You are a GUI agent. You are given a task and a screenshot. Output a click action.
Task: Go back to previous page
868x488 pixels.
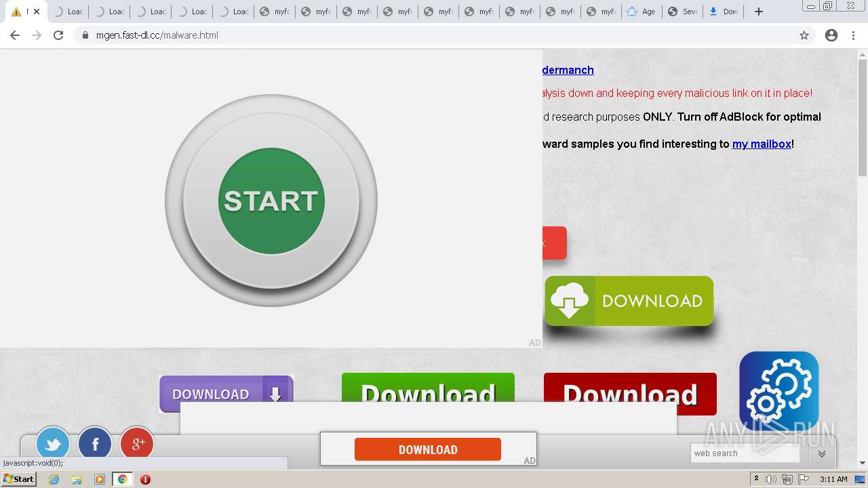click(x=15, y=35)
